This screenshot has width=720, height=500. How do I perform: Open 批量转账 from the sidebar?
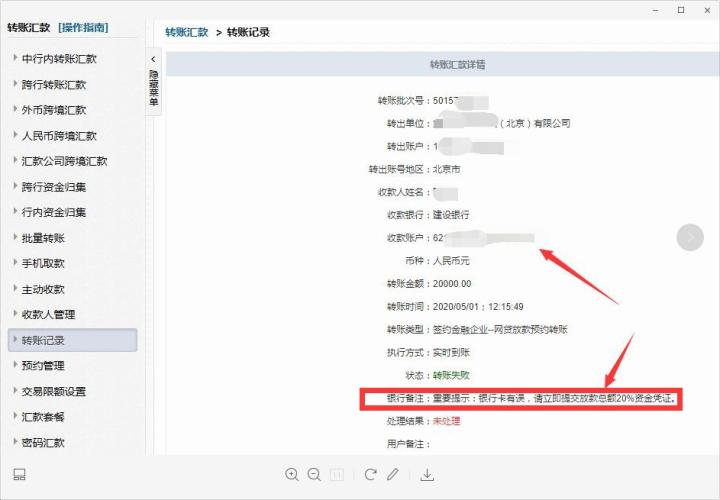[x=43, y=238]
